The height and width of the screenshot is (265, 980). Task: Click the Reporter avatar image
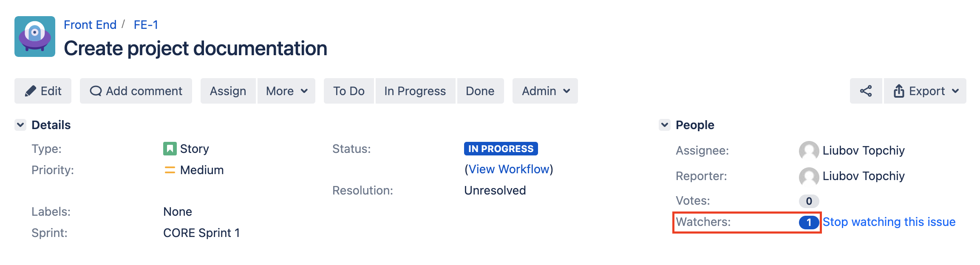(809, 176)
